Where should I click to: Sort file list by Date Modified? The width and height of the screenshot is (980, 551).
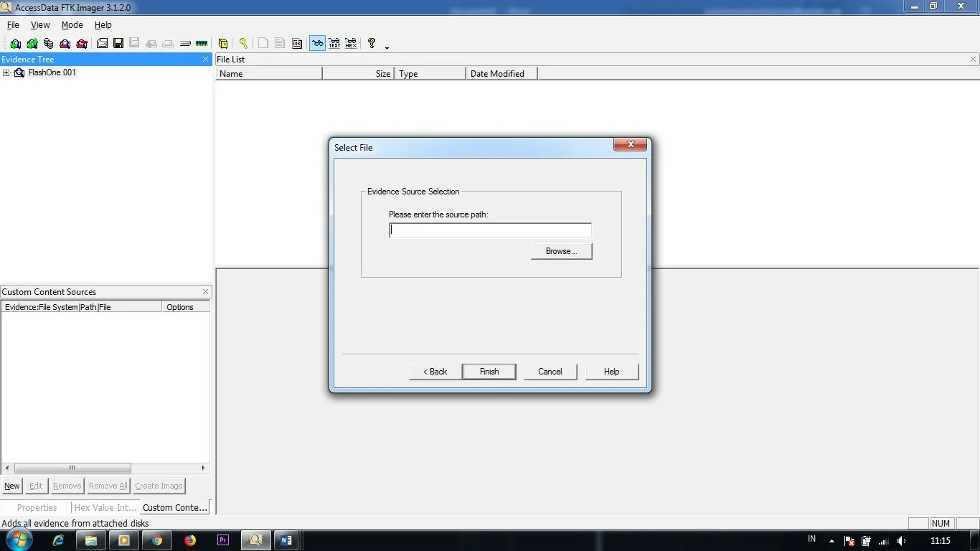point(501,74)
